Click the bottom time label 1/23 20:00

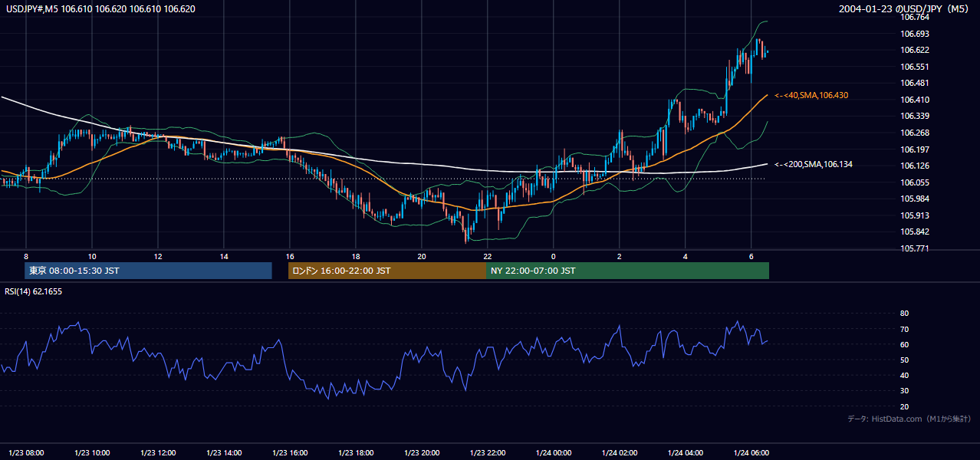coord(422,452)
